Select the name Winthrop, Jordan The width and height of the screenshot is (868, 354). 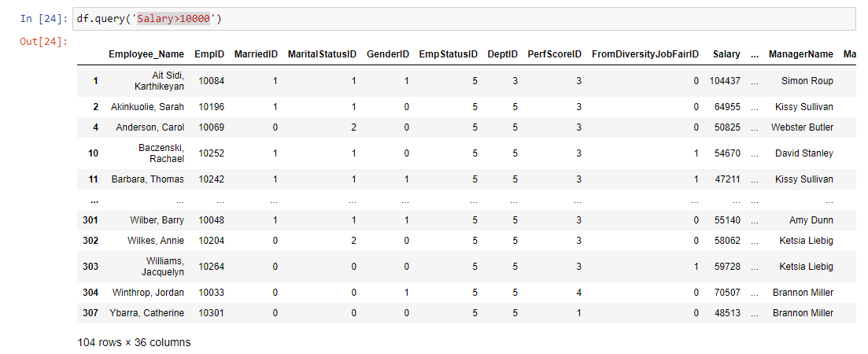click(x=148, y=292)
